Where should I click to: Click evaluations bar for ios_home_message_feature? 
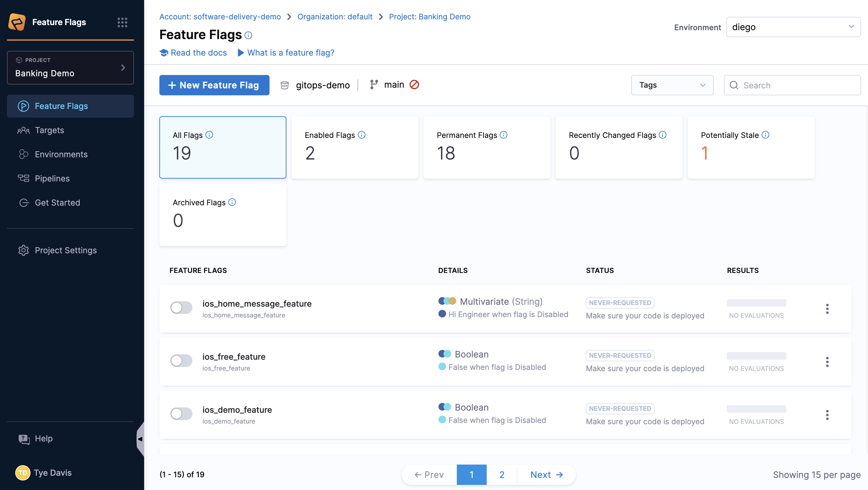(x=756, y=303)
